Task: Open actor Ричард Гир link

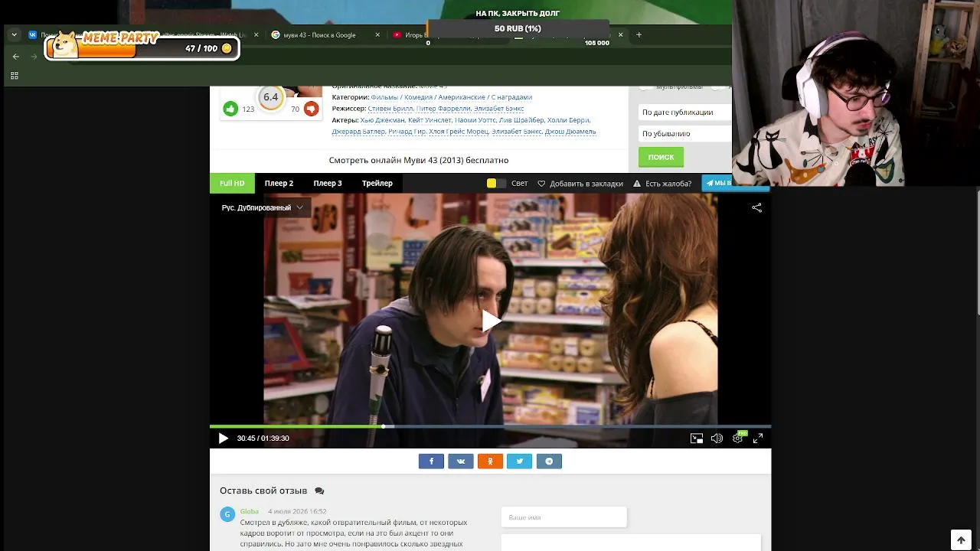Action: [x=407, y=132]
